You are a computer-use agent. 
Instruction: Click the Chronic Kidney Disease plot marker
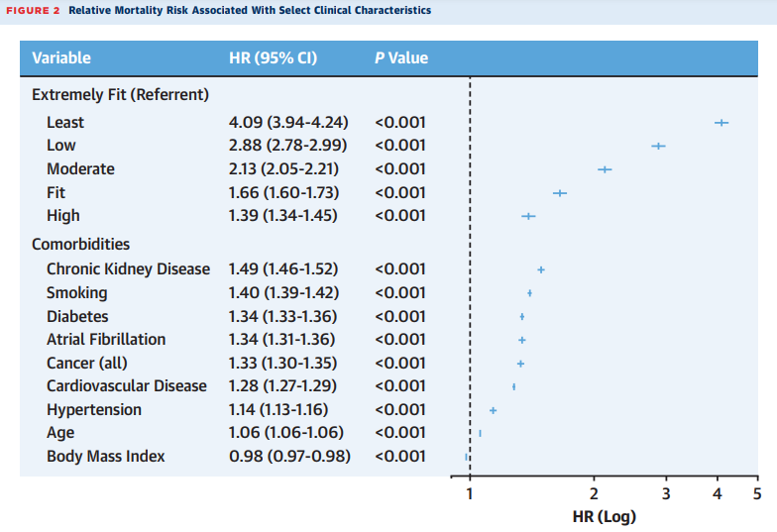coord(541,269)
